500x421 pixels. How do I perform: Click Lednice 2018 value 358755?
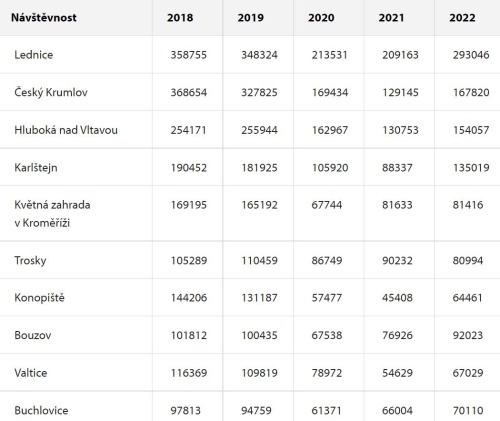(189, 55)
